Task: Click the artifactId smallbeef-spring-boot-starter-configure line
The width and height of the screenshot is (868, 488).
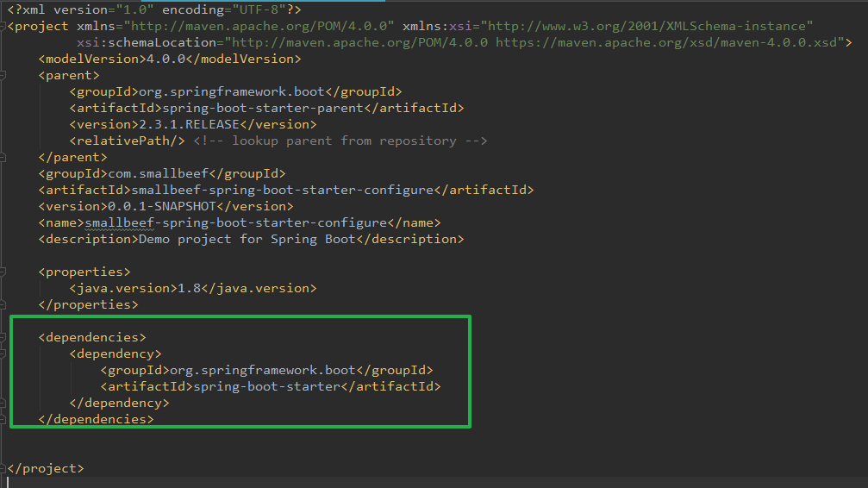Action: 286,190
